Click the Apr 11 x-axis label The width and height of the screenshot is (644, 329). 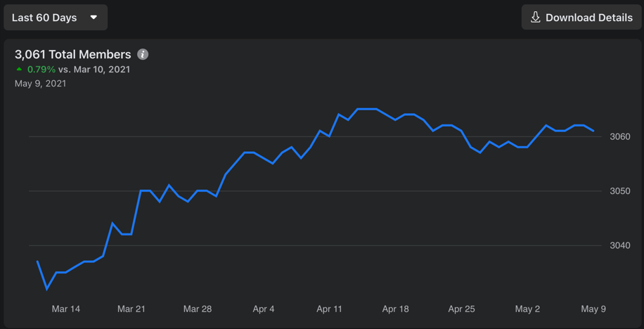coord(330,309)
